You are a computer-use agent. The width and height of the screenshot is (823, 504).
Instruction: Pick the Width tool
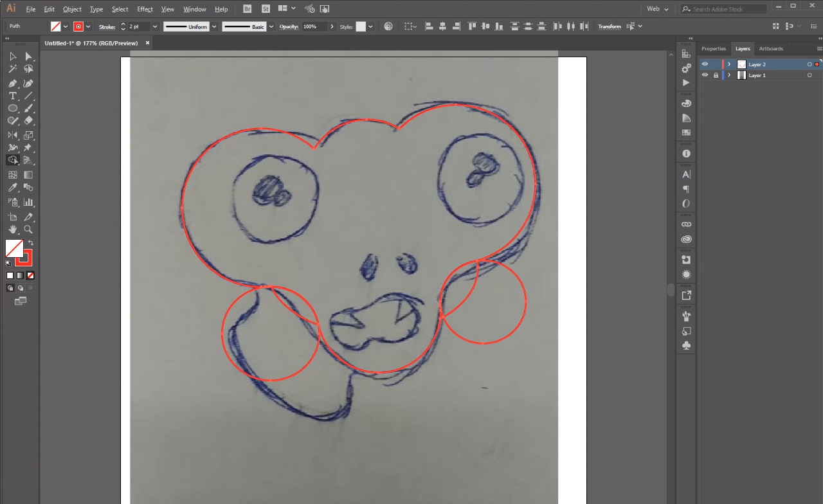click(x=13, y=148)
